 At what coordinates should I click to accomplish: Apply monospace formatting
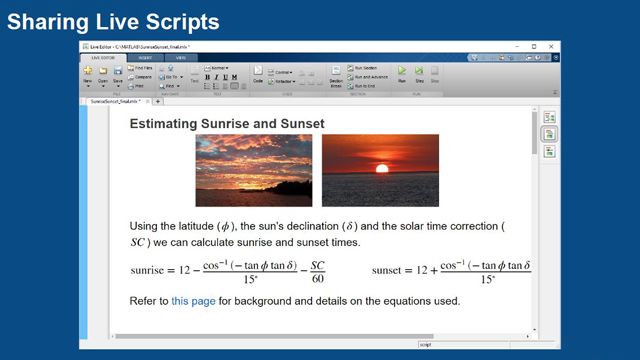pos(234,77)
